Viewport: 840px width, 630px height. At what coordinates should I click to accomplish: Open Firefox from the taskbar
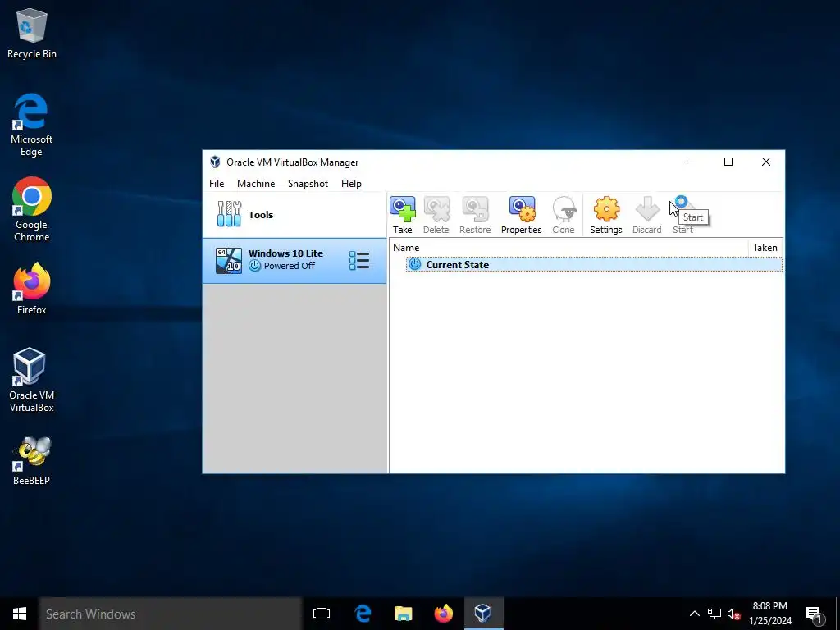[443, 614]
